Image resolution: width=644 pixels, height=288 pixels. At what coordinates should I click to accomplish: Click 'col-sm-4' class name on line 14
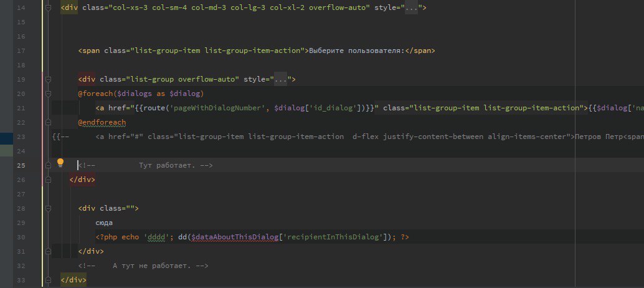click(x=169, y=8)
